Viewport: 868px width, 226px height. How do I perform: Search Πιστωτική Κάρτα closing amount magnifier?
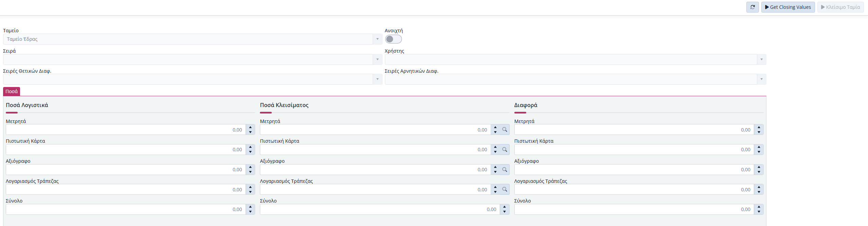[504, 150]
